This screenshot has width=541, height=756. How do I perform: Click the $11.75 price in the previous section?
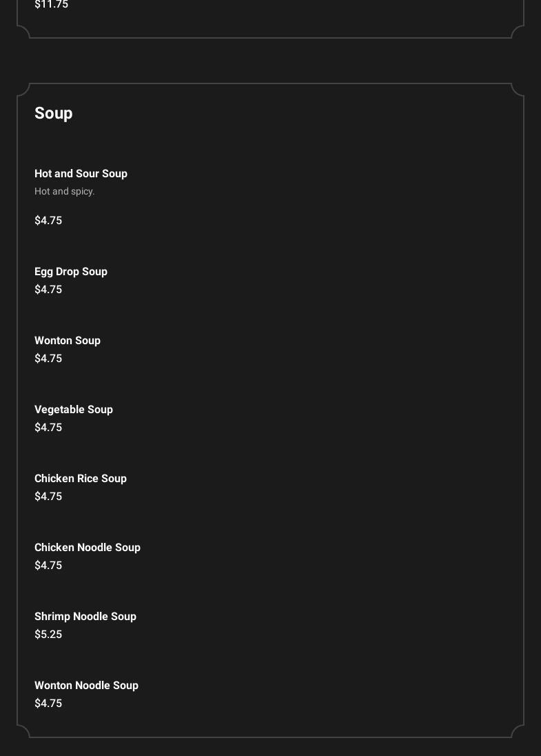pyautogui.click(x=51, y=5)
